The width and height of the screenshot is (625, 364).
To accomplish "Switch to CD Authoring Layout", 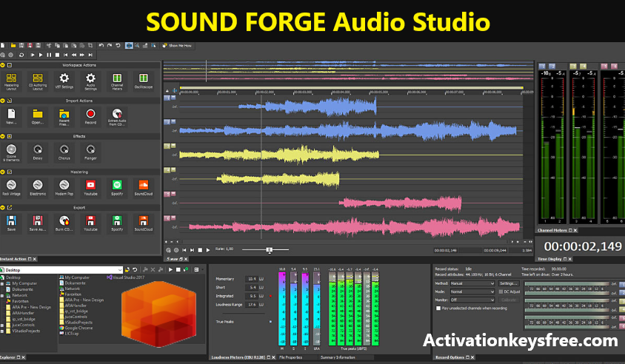I will pos(38,81).
